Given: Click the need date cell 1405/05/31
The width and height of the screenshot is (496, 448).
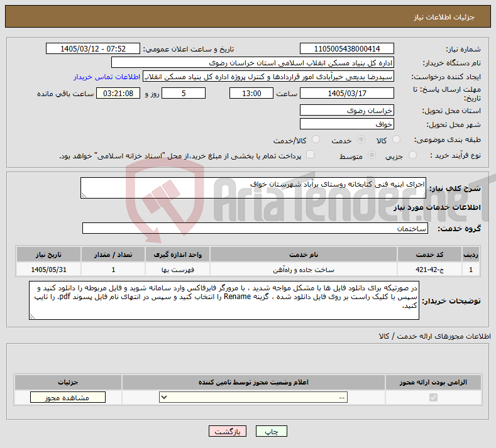Looking at the screenshot, I should (48, 270).
